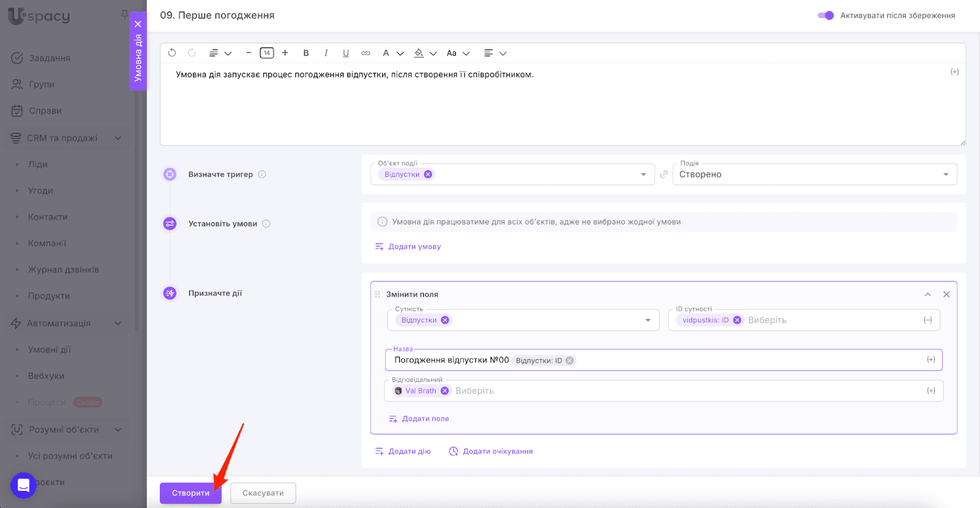Click the Створити button

(x=190, y=493)
